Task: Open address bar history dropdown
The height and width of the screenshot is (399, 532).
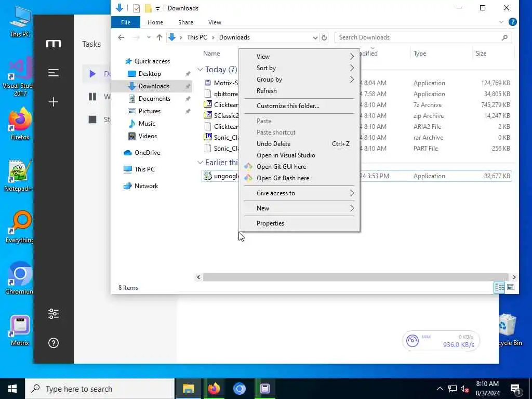Action: click(x=315, y=37)
